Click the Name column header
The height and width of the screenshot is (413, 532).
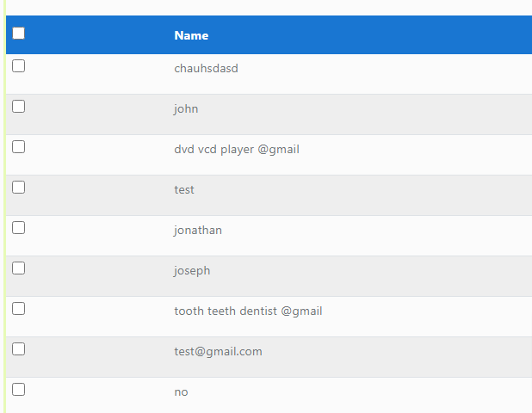pos(191,35)
